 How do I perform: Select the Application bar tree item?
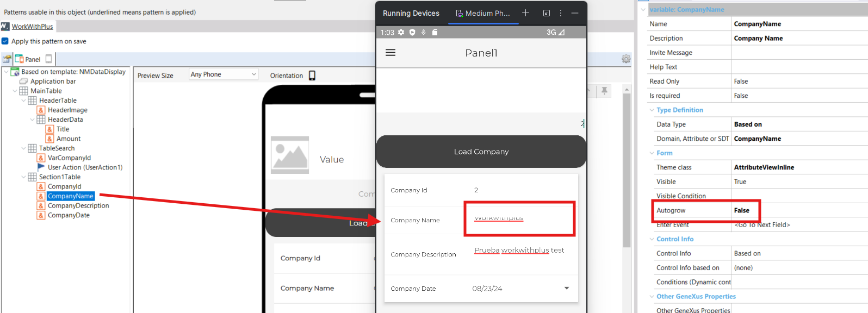coord(53,81)
